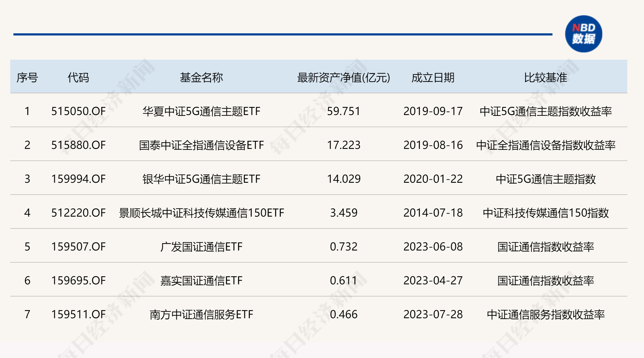Click inception date 2019-08-16
644x358 pixels.
[433, 145]
